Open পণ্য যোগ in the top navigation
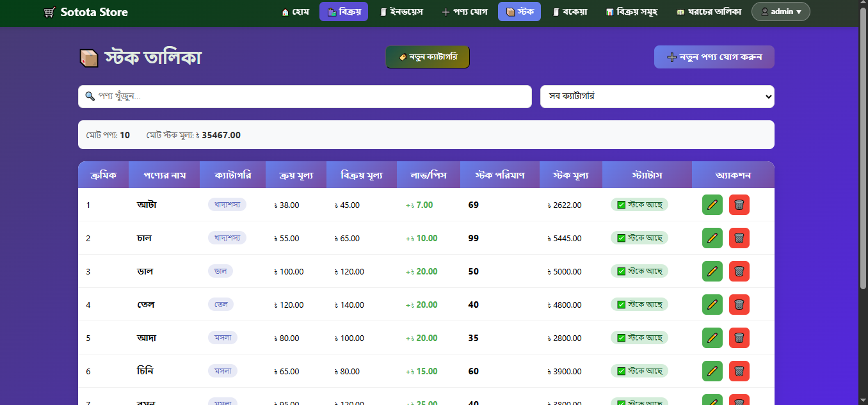The height and width of the screenshot is (405, 868). [x=465, y=12]
